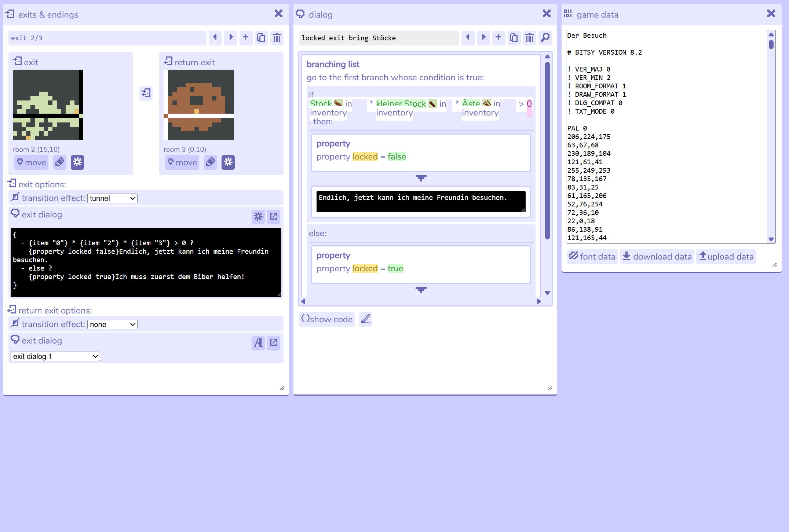Add a new dialog with plus icon
789x532 pixels.
pyautogui.click(x=498, y=38)
